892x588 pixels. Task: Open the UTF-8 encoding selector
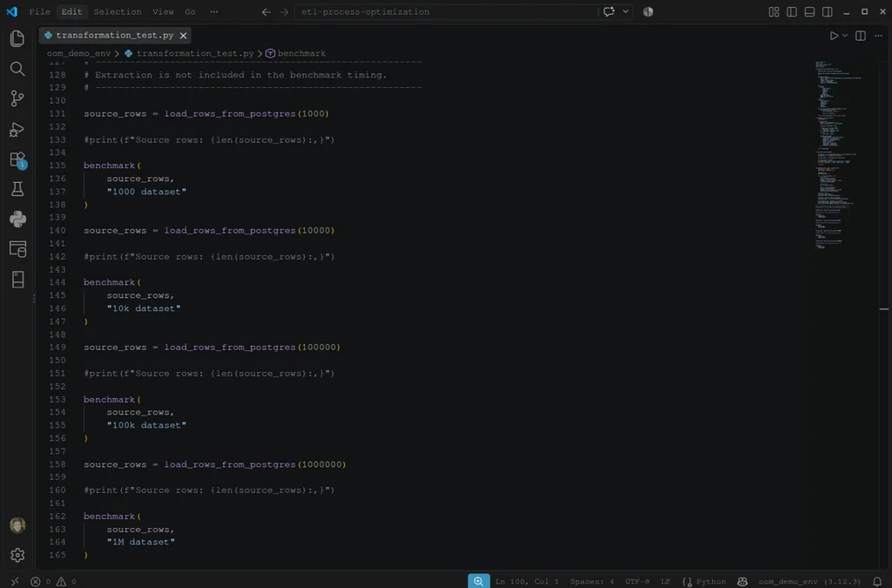pos(637,581)
